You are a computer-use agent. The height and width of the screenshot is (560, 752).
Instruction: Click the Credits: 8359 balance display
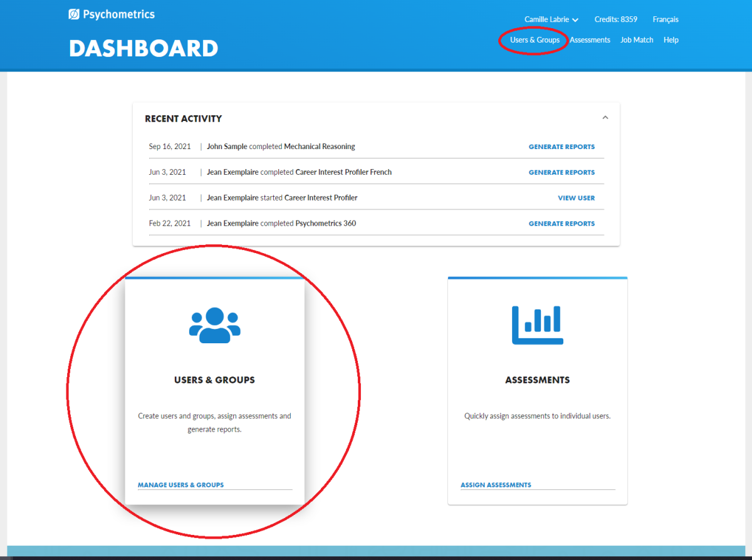tap(615, 19)
